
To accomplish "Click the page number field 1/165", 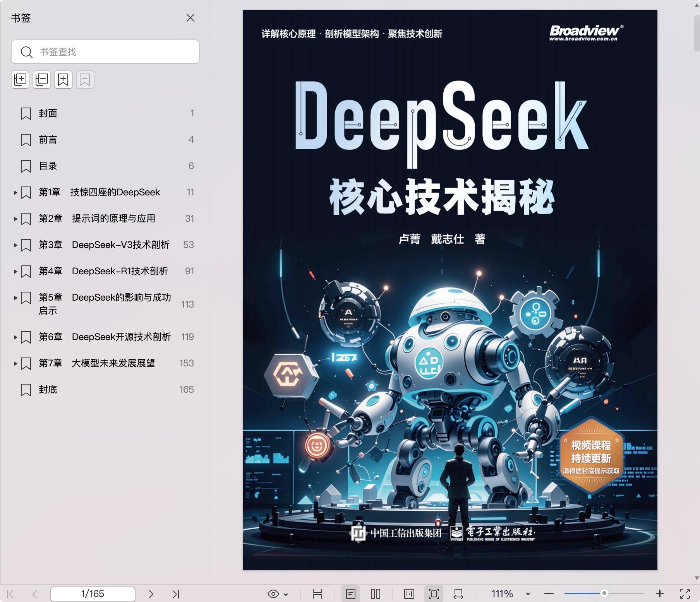I will (93, 594).
